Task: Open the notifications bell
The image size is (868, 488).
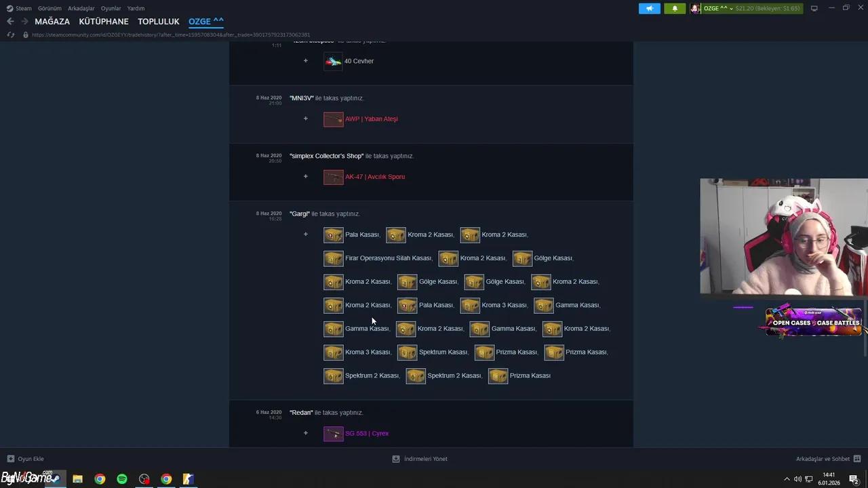Action: [x=675, y=8]
